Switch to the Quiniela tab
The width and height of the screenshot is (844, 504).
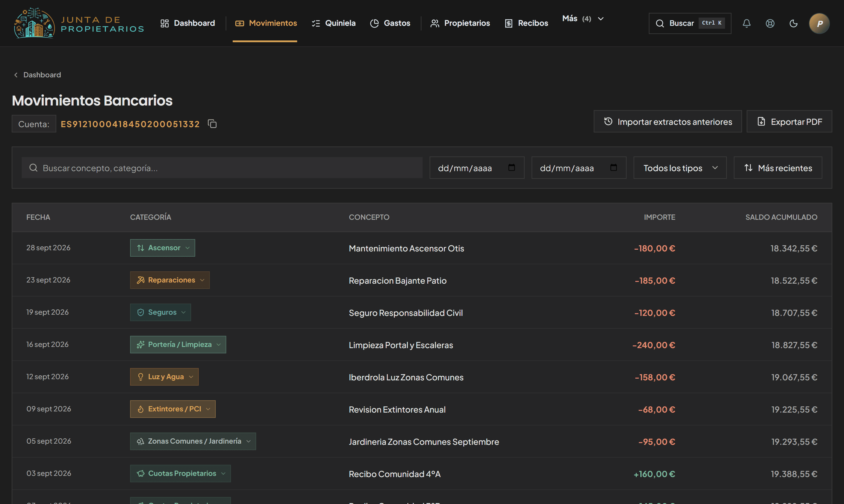coord(333,23)
